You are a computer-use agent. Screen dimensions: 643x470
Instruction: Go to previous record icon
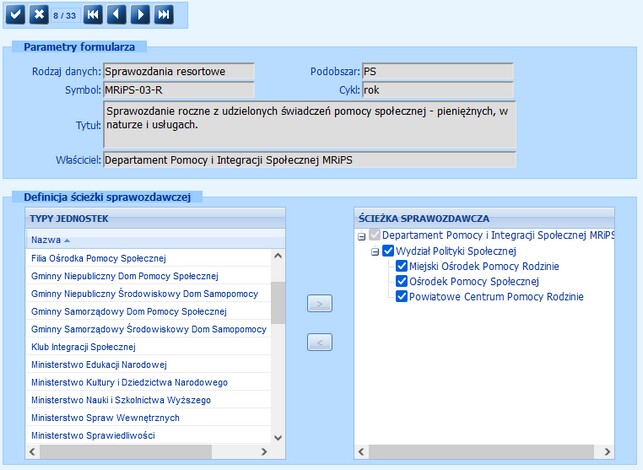(x=117, y=14)
